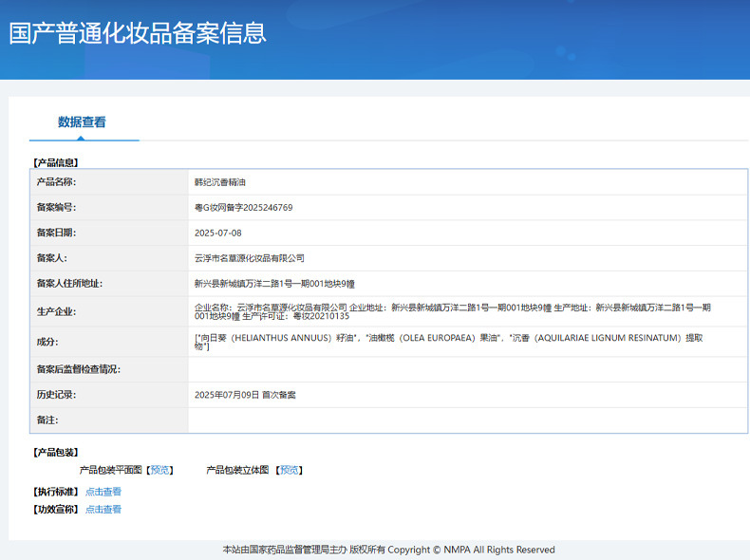Click 点击查看 beside 功效宣称
750x560 pixels.
[x=103, y=510]
